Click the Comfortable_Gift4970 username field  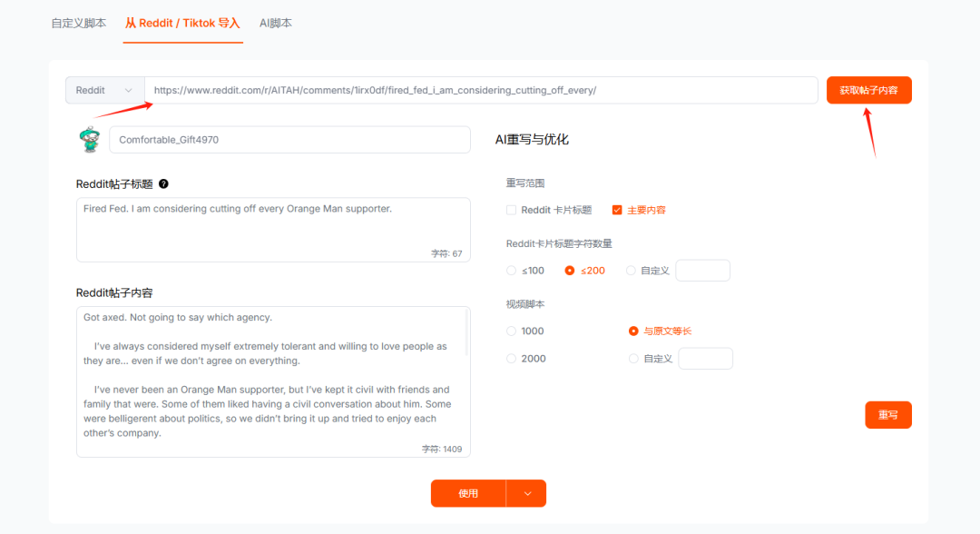(x=289, y=139)
